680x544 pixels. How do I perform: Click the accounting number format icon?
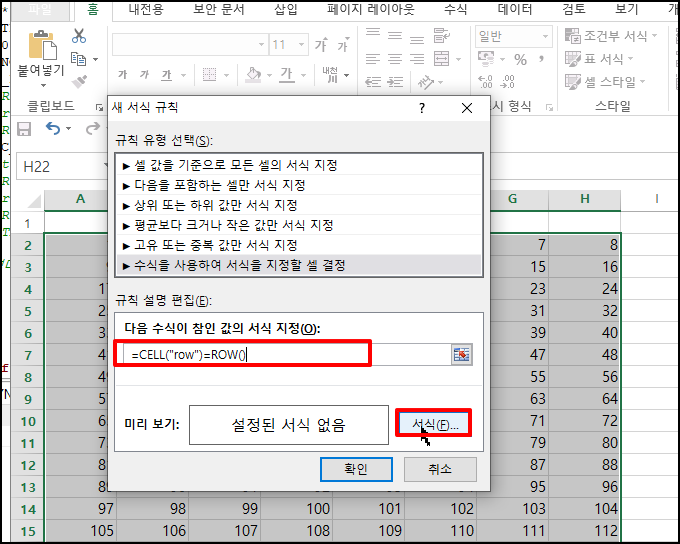pyautogui.click(x=486, y=59)
